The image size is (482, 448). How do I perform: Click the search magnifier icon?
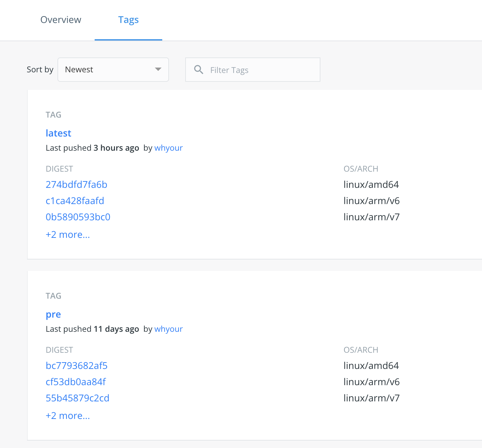pyautogui.click(x=199, y=70)
